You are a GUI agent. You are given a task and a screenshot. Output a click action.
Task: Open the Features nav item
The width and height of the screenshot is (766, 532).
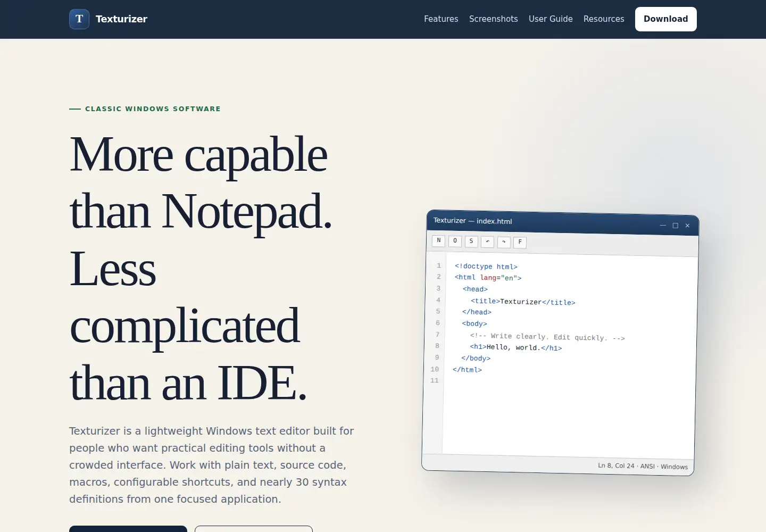pos(441,19)
